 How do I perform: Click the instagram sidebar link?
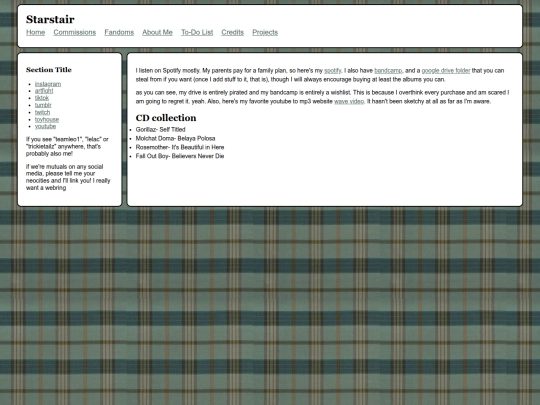click(x=48, y=84)
